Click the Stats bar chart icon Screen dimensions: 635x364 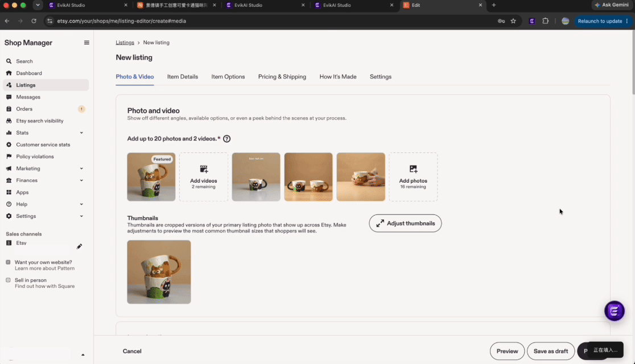[9, 133]
